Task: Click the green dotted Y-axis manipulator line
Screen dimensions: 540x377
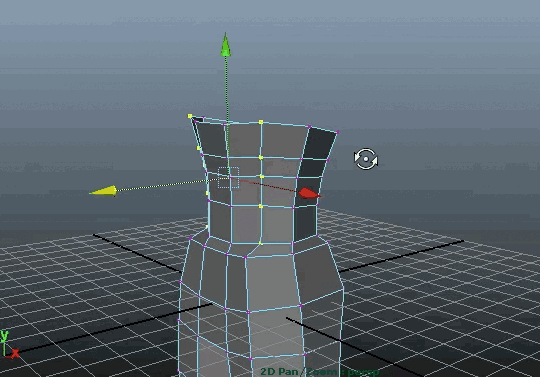Action: [x=227, y=114]
